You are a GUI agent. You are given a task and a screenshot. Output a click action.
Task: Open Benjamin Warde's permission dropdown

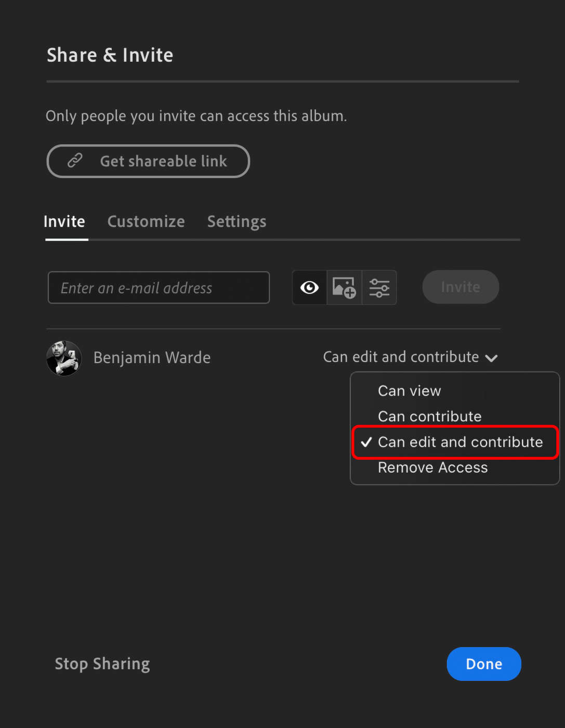coord(401,357)
